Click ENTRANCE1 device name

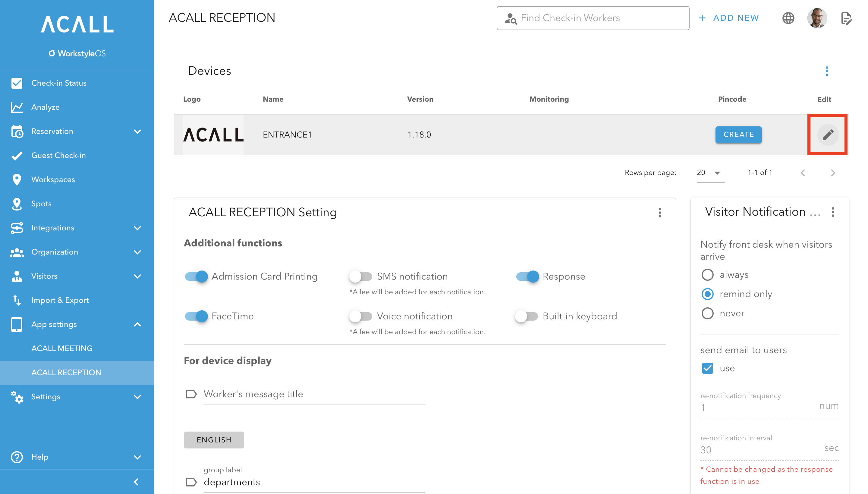pos(287,135)
